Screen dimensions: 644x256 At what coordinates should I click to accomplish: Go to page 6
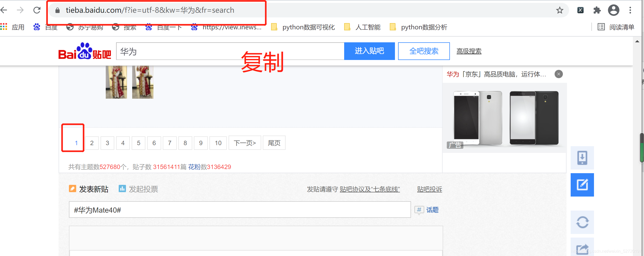pyautogui.click(x=154, y=143)
